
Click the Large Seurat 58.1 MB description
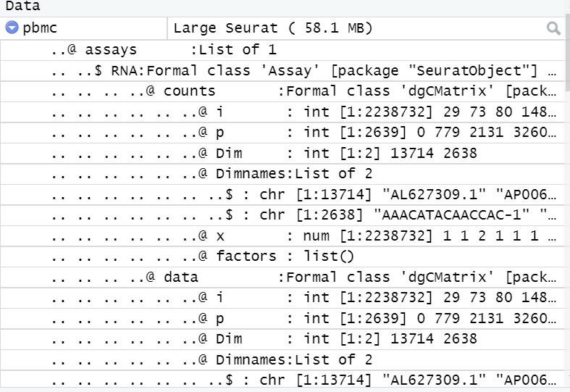point(273,28)
